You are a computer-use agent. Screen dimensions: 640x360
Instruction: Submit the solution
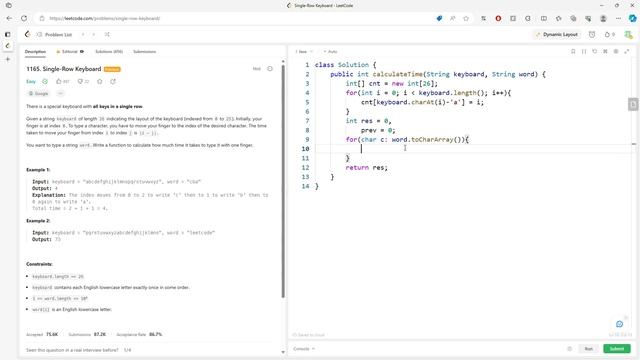pos(617,349)
